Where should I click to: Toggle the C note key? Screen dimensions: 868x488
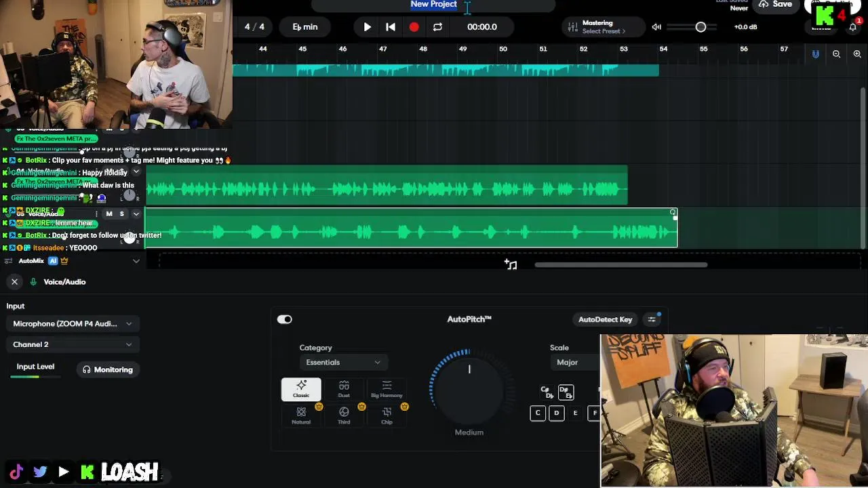point(538,413)
